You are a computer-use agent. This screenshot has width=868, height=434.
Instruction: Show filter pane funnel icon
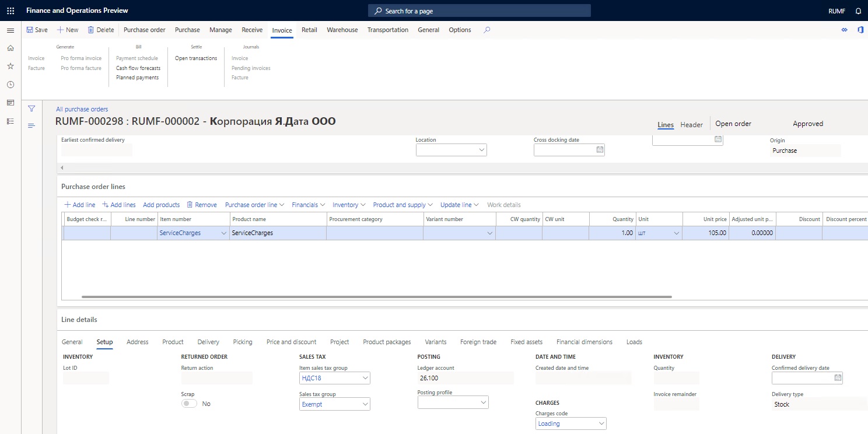coord(32,108)
